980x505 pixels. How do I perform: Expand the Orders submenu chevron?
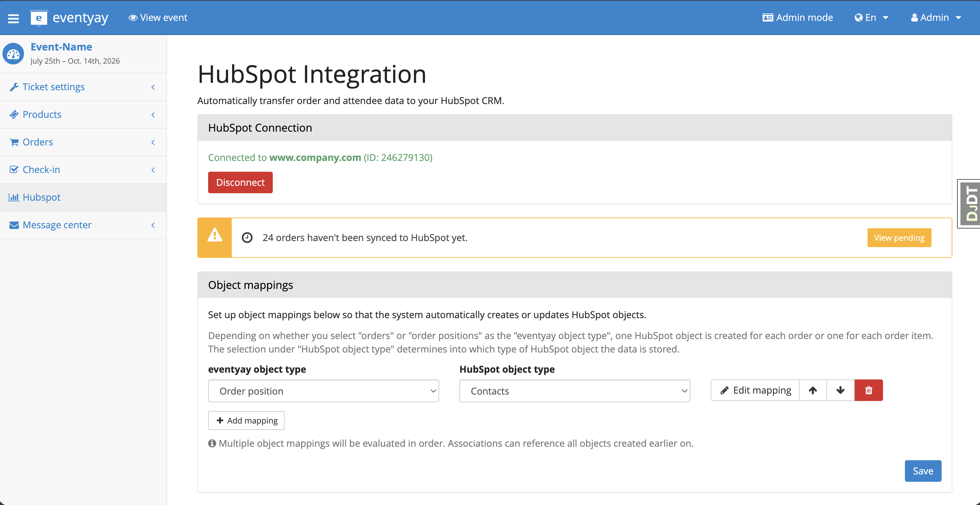click(x=153, y=142)
